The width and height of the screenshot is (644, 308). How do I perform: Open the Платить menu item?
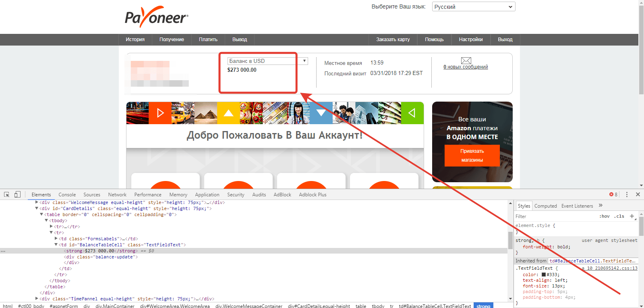point(208,40)
